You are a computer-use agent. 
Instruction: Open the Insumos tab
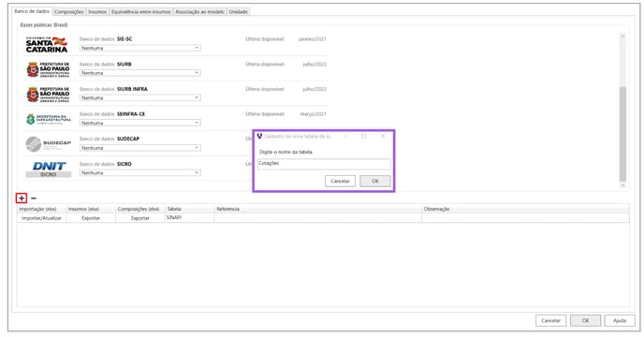97,12
